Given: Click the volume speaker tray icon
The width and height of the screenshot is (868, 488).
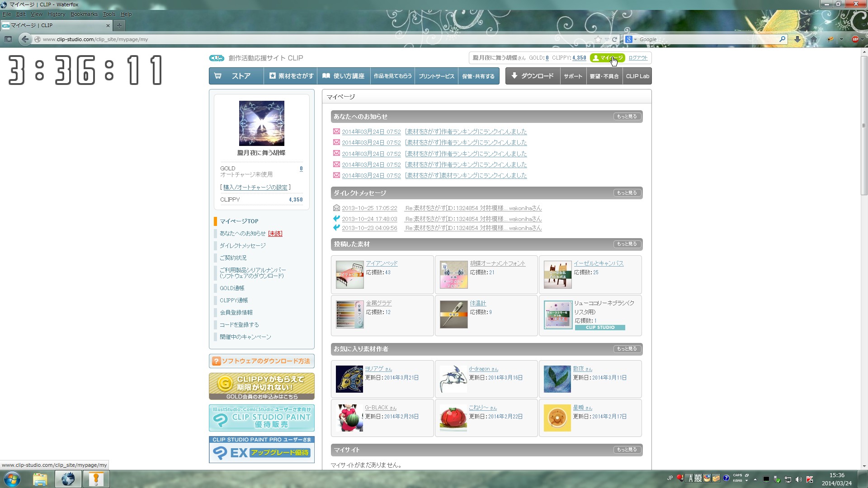Looking at the screenshot, I should tap(799, 479).
